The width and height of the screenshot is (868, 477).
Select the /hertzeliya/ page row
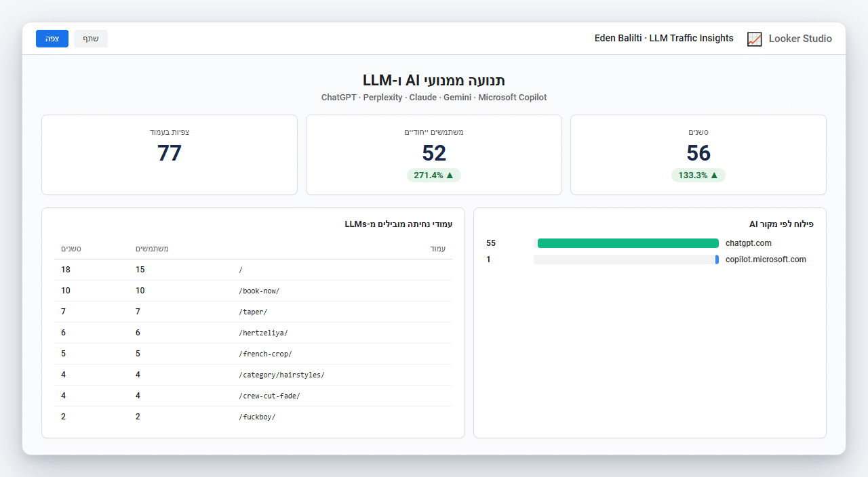(254, 333)
